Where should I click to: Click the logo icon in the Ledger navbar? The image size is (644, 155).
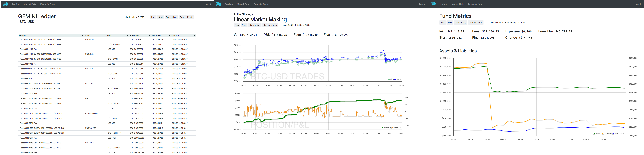click(5, 4)
